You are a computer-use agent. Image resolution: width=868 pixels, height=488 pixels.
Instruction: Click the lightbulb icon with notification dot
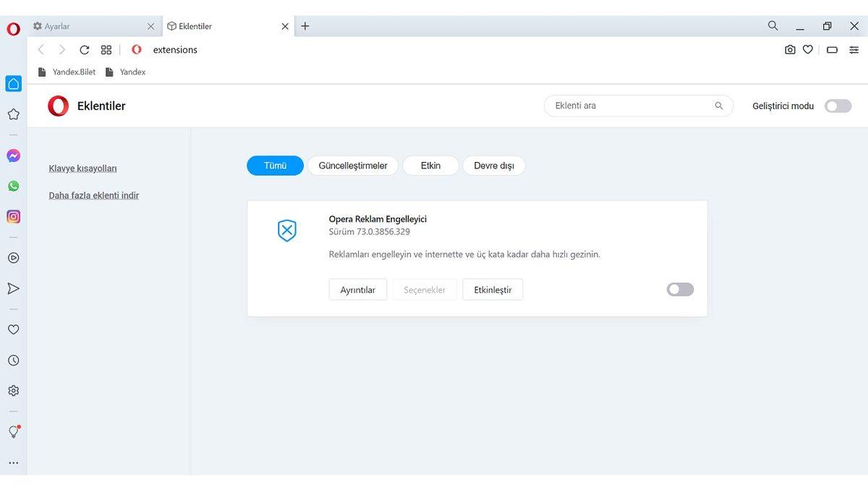13,432
